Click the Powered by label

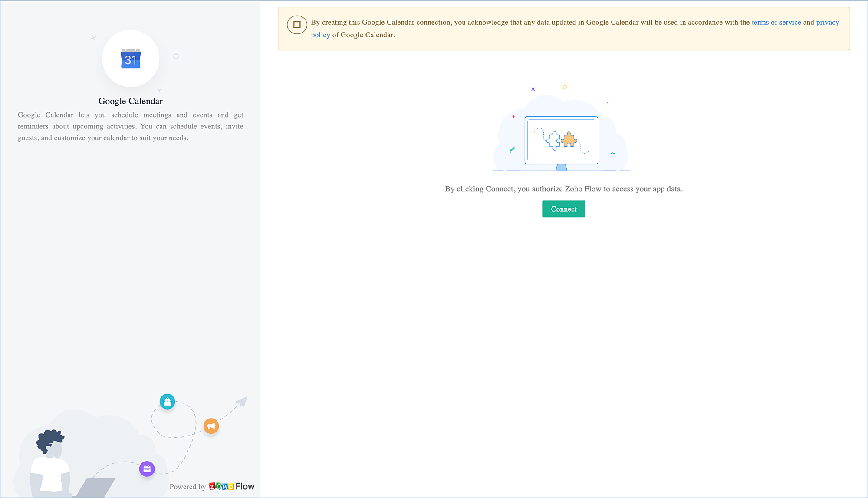click(187, 487)
